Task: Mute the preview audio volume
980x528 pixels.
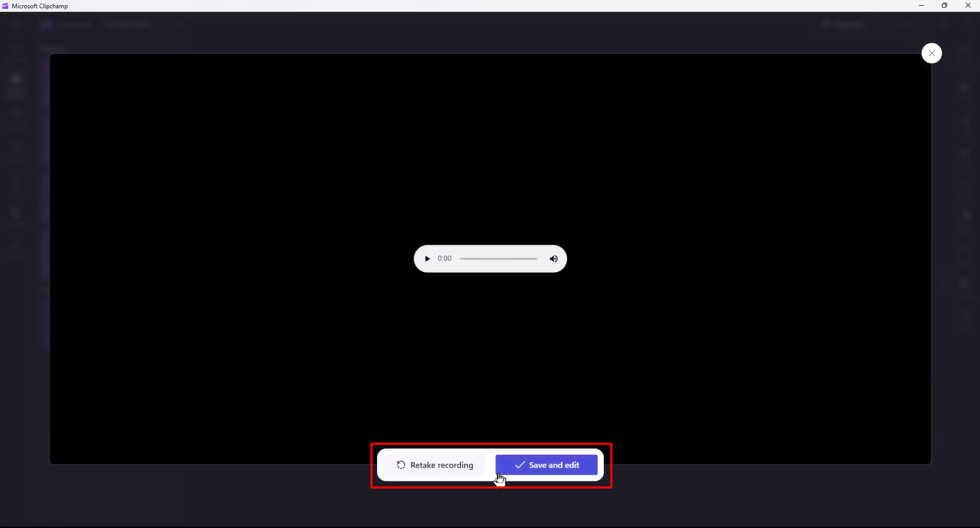Action: coord(554,258)
